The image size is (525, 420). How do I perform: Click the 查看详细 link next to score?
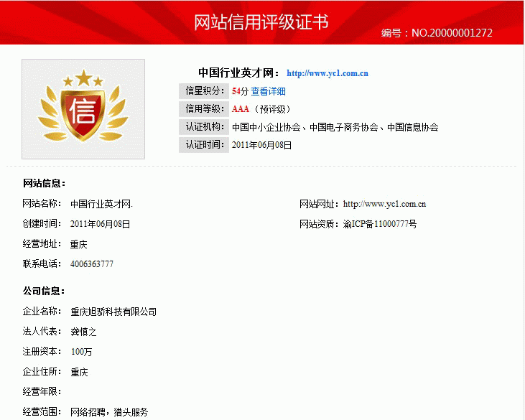[268, 91]
